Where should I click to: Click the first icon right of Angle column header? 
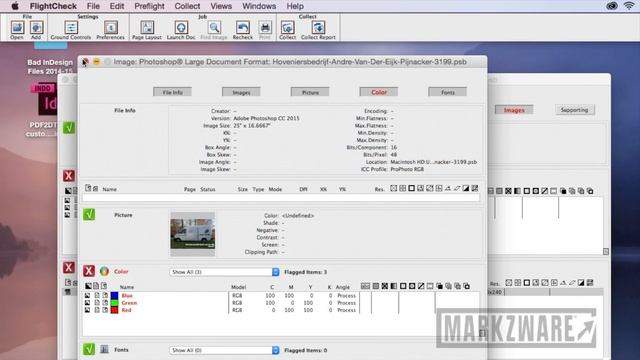point(365,286)
